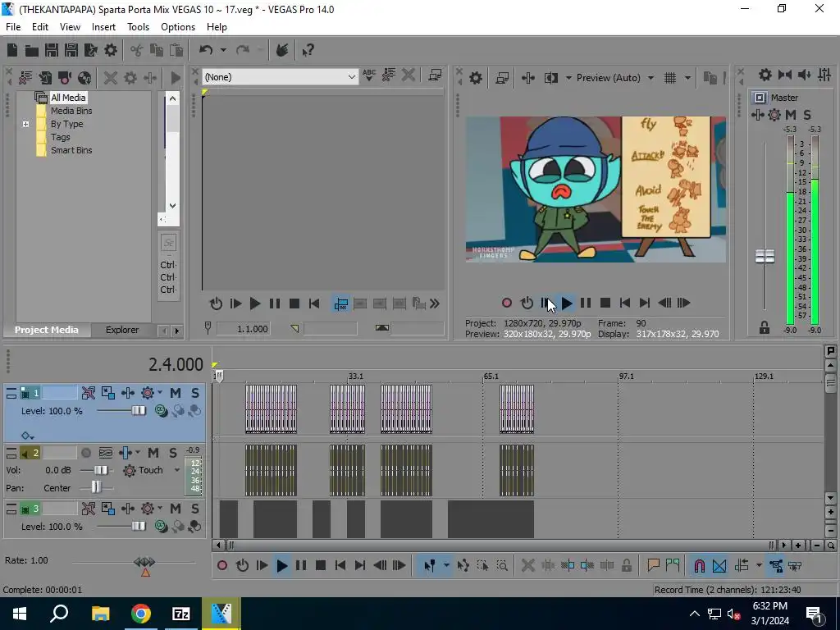The width and height of the screenshot is (840, 630).
Task: Adjust the track 2 Pan slider
Action: [x=97, y=487]
